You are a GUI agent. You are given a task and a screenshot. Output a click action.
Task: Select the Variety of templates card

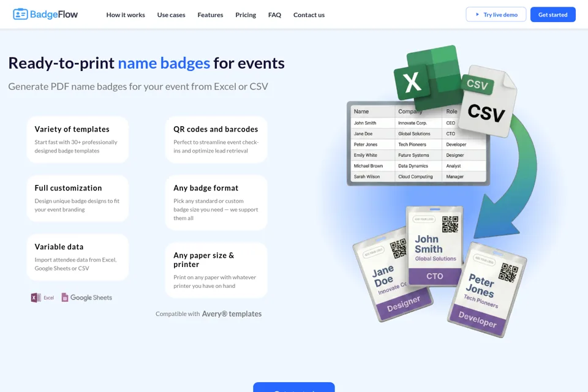pyautogui.click(x=78, y=140)
